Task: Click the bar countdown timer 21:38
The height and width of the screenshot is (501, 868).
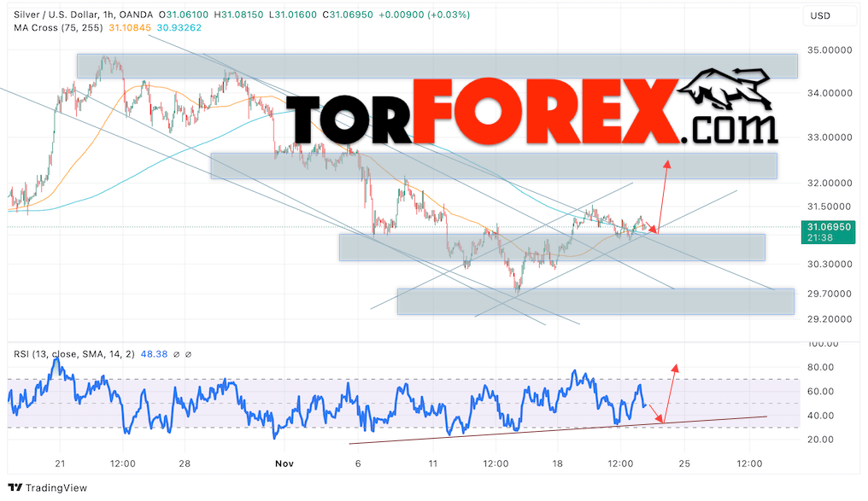Action: [820, 238]
